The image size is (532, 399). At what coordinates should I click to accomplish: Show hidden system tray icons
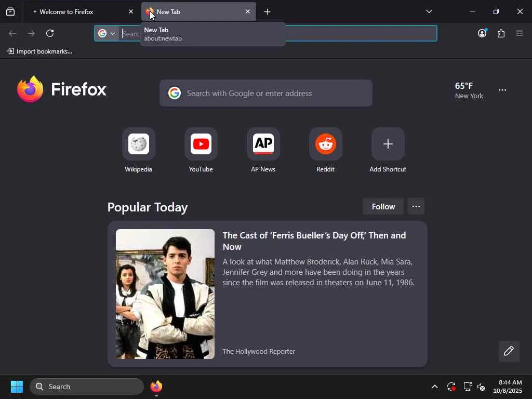(435, 387)
